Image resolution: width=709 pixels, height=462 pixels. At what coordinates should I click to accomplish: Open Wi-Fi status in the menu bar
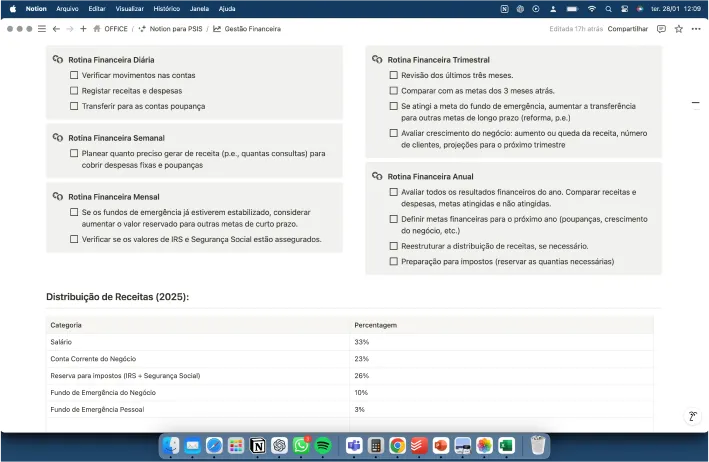tap(591, 9)
